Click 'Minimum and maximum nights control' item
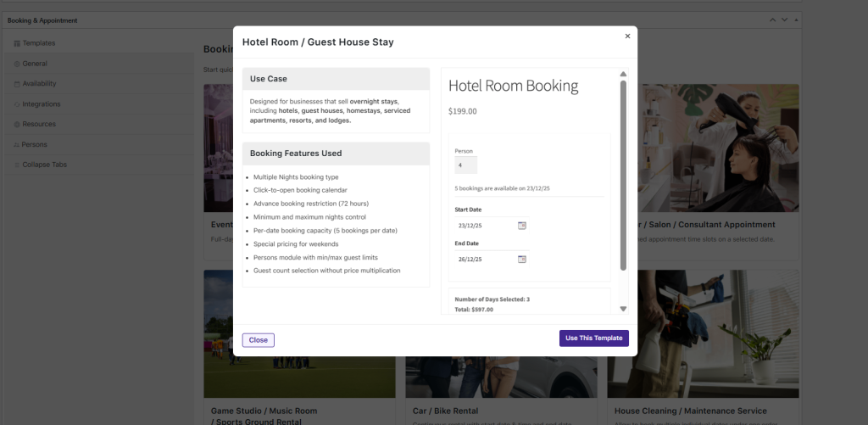Screen dimensions: 868x425 (x=309, y=217)
